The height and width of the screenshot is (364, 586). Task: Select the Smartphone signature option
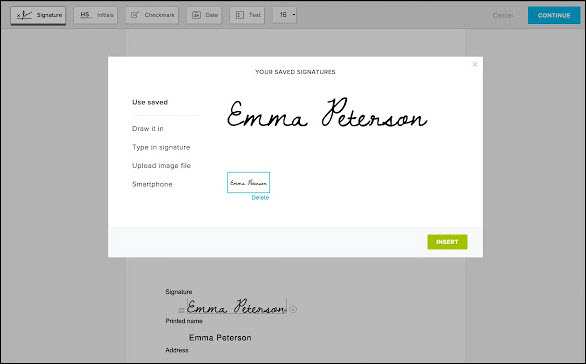coord(152,184)
